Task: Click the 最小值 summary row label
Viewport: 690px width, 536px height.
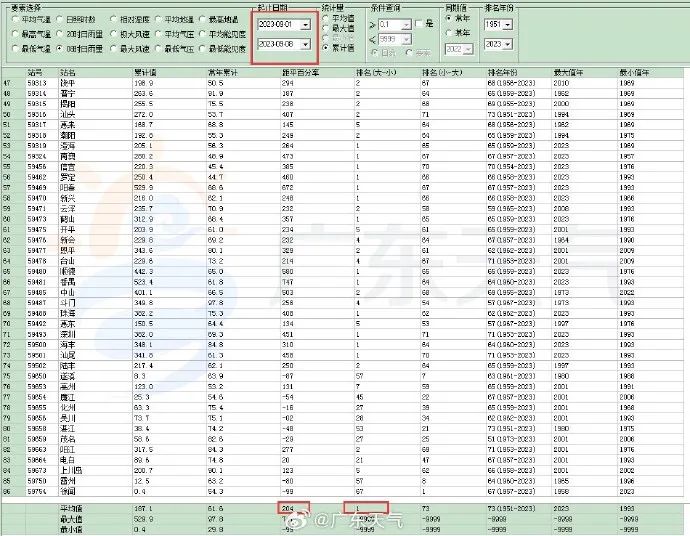Action: pyautogui.click(x=71, y=529)
